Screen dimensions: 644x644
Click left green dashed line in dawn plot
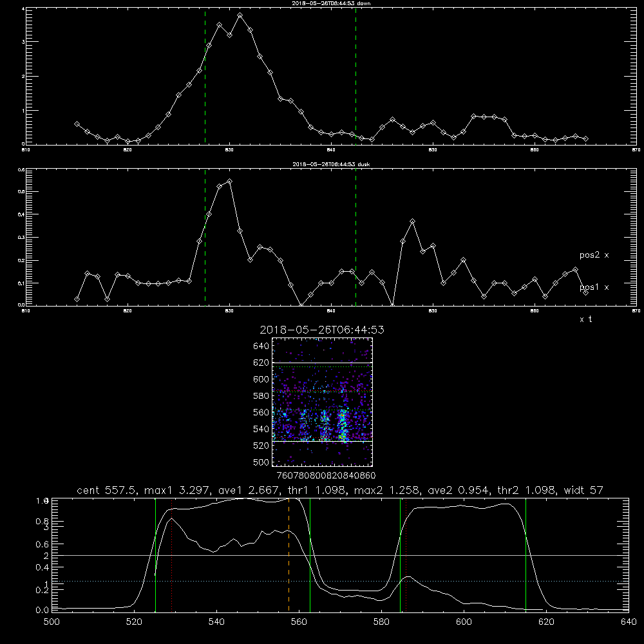point(205,76)
